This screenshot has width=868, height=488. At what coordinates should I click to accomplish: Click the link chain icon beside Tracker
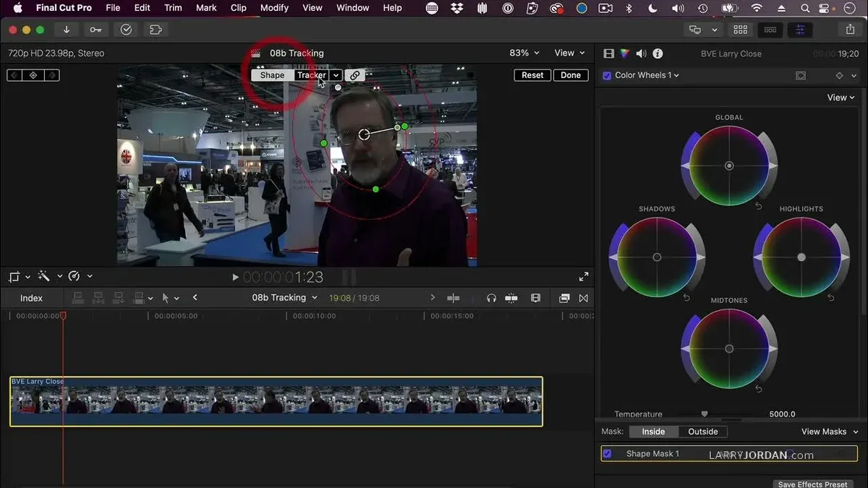[354, 75]
